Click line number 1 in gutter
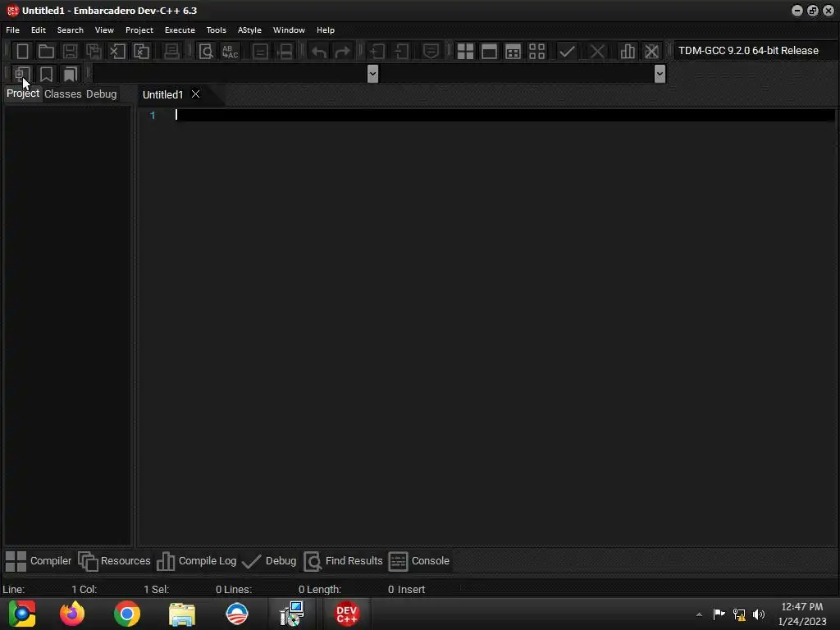Screen dimensions: 840x630 (x=153, y=115)
